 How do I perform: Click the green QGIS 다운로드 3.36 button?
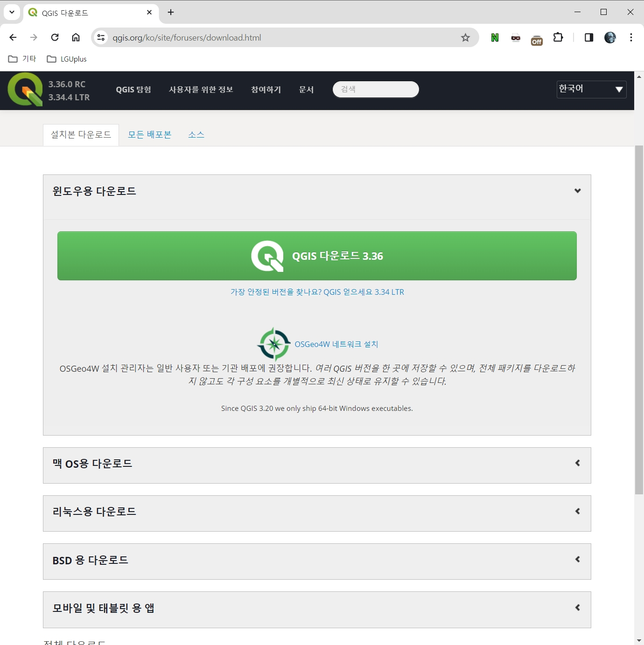[x=317, y=256]
